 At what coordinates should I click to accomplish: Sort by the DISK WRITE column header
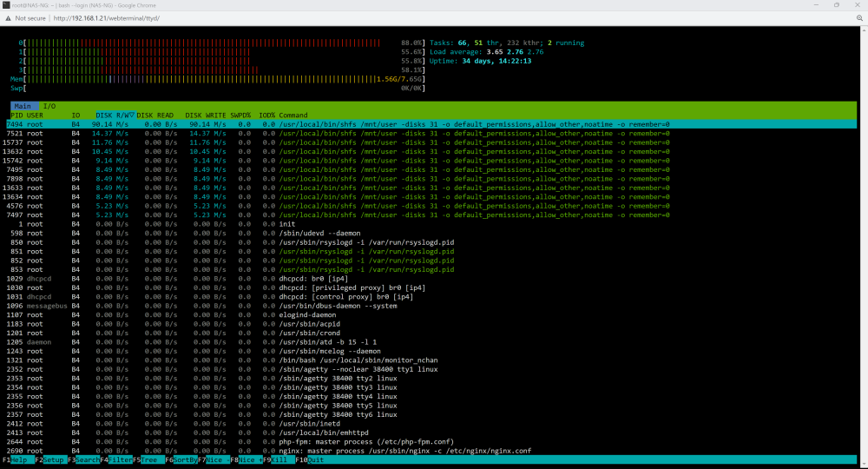[x=206, y=116]
